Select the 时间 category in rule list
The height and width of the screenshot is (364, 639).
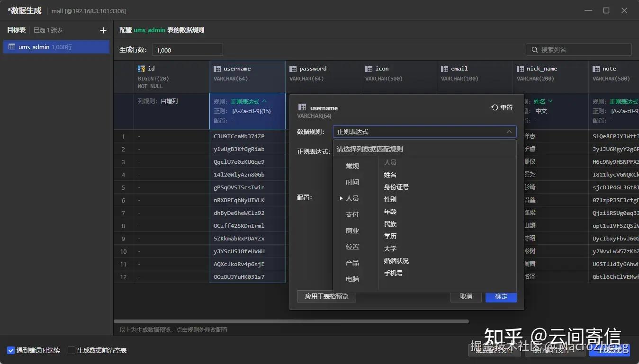352,182
